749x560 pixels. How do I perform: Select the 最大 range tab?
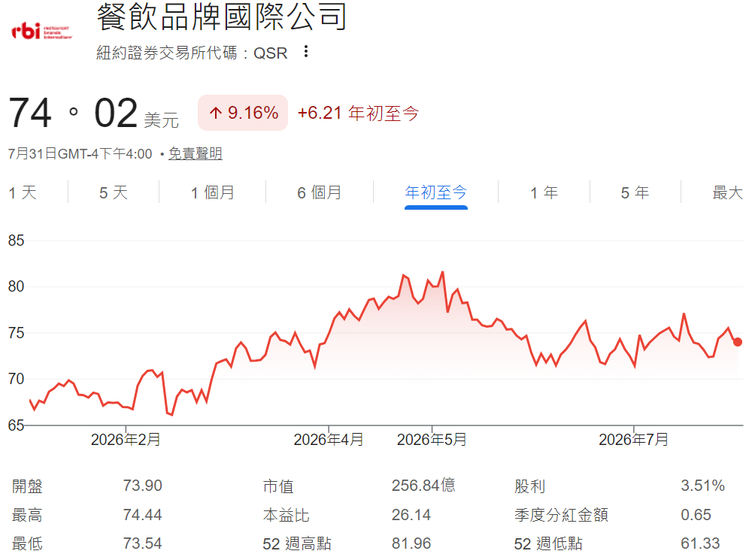[x=727, y=192]
